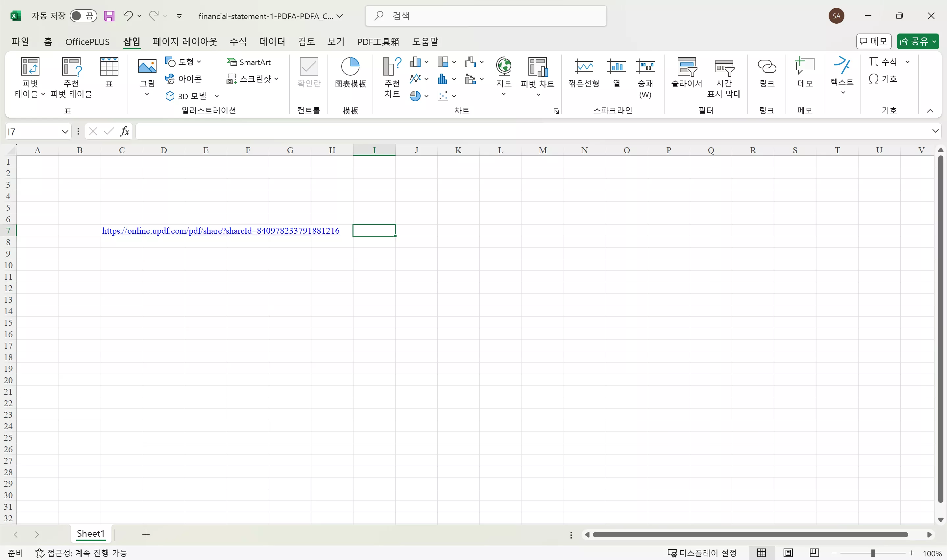
Task: Open Display Settings (디스플레이 설정)
Action: pyautogui.click(x=702, y=553)
